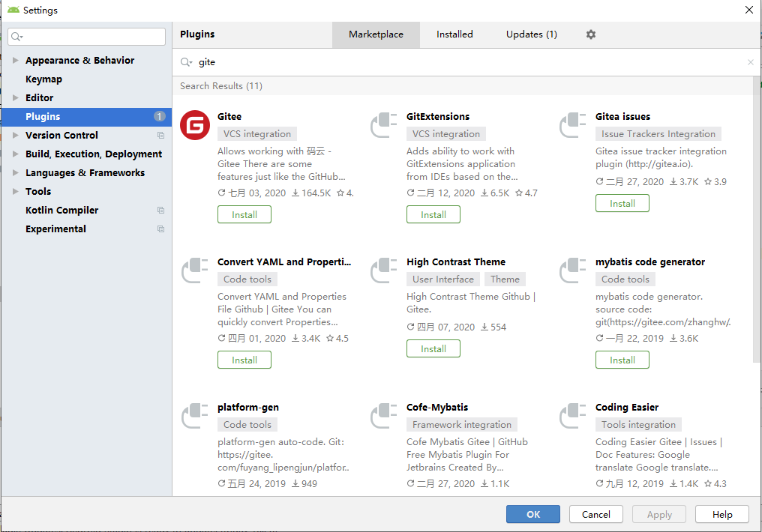Screen dimensions: 762x532
Task: Expand Build, Execution, Deployment node
Action: 16,154
